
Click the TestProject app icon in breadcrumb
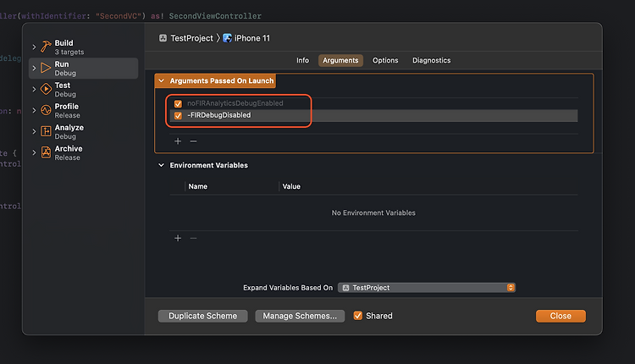tap(163, 38)
